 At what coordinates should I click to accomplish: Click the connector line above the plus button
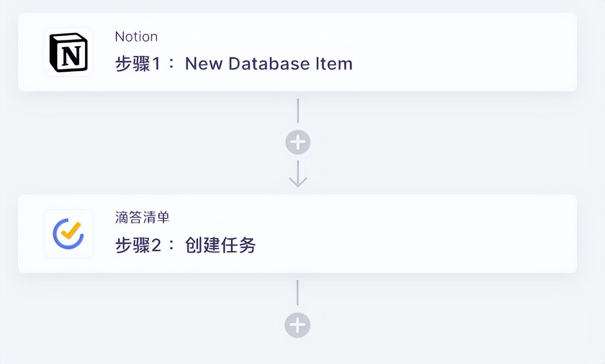click(x=298, y=111)
